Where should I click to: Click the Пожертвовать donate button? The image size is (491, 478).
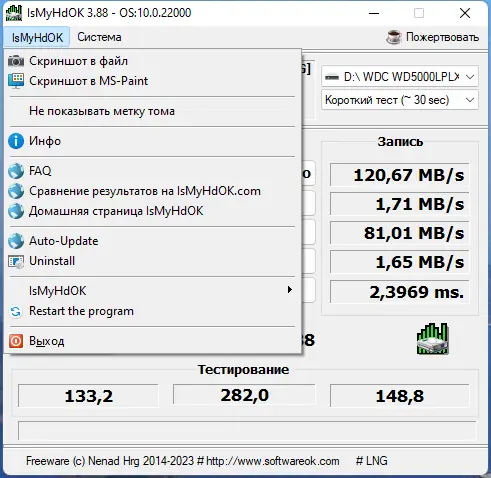[433, 37]
